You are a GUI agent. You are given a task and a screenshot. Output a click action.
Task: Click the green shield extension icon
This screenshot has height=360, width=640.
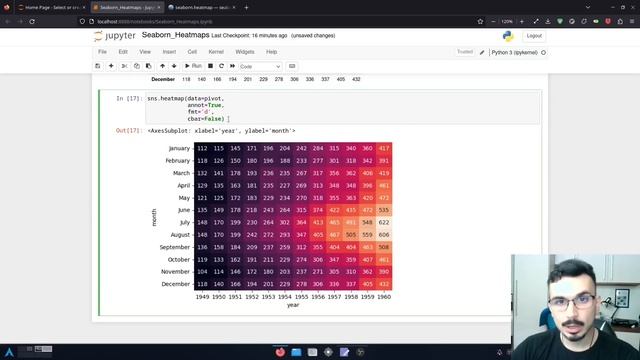click(x=560, y=21)
